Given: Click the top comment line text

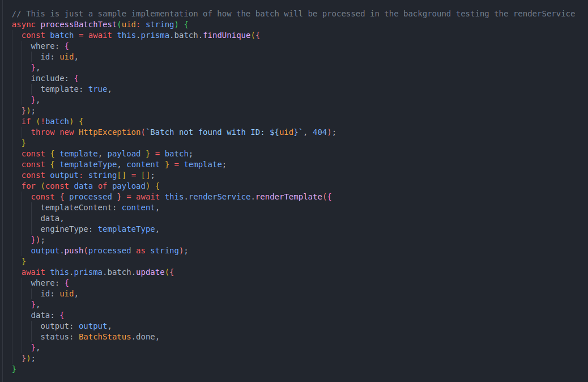Looking at the screenshot, I should pyautogui.click(x=293, y=14).
